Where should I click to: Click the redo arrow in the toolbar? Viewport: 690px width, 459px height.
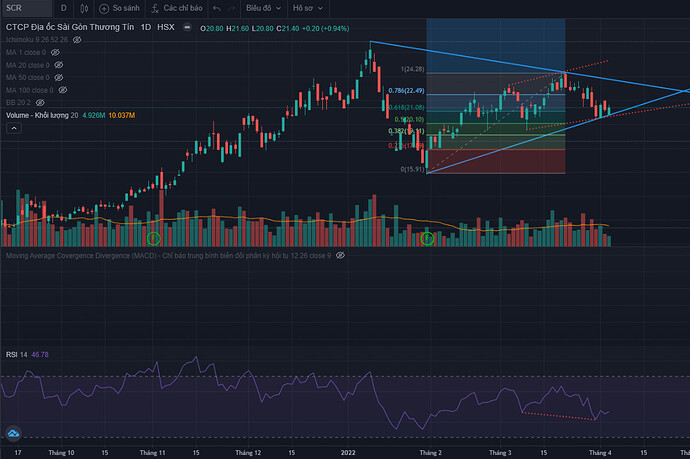click(231, 8)
